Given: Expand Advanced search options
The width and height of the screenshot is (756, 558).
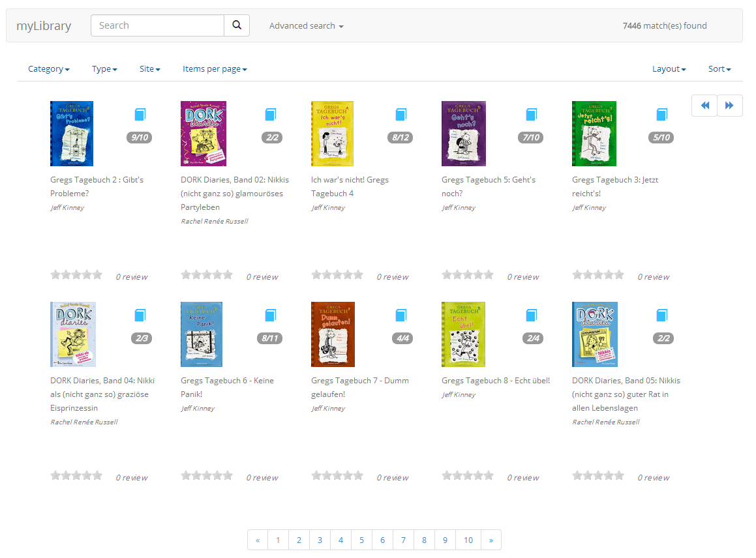Looking at the screenshot, I should (306, 26).
